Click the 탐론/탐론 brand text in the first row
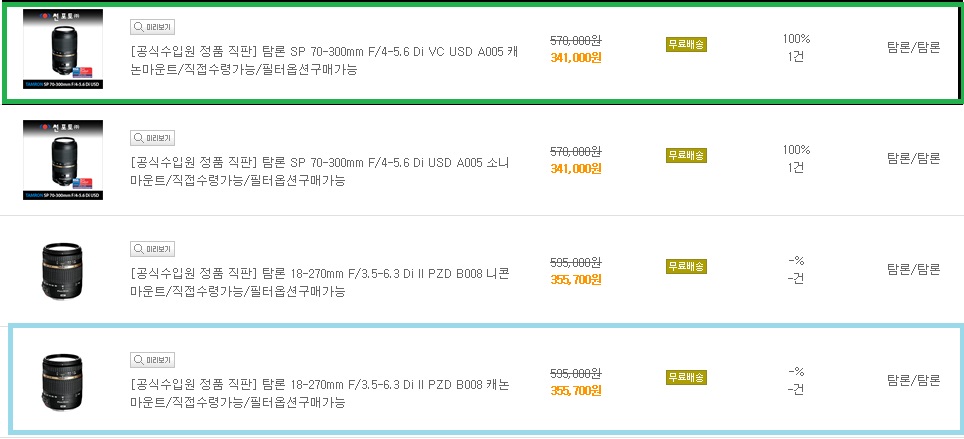The image size is (964, 439). (x=914, y=48)
